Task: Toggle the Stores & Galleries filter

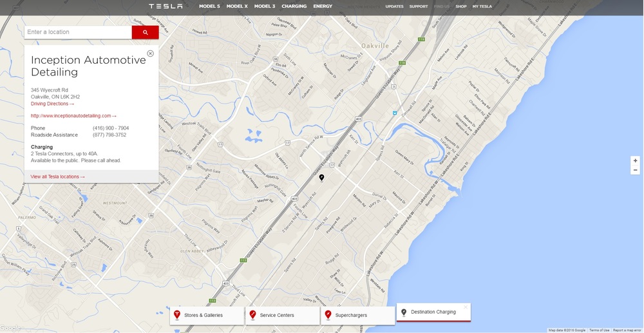Action: tap(207, 316)
